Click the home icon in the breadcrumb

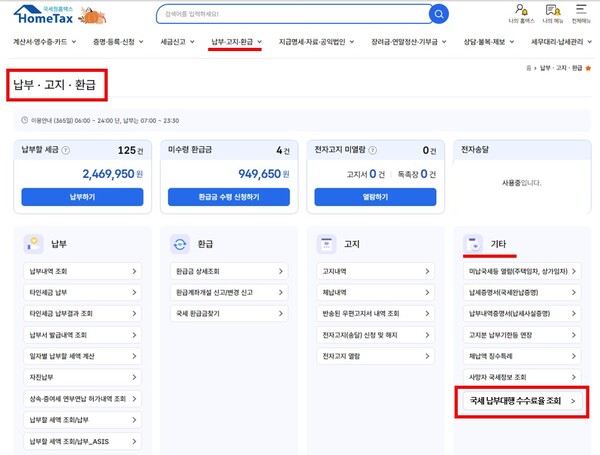point(528,68)
